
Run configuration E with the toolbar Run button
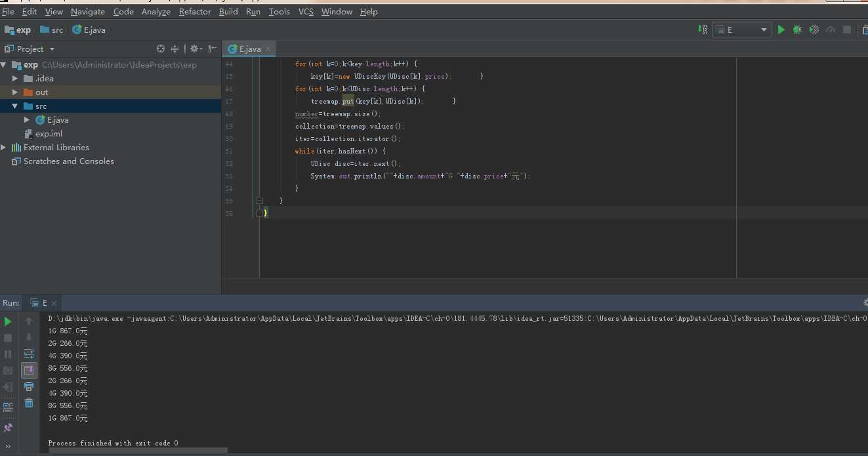coord(781,30)
